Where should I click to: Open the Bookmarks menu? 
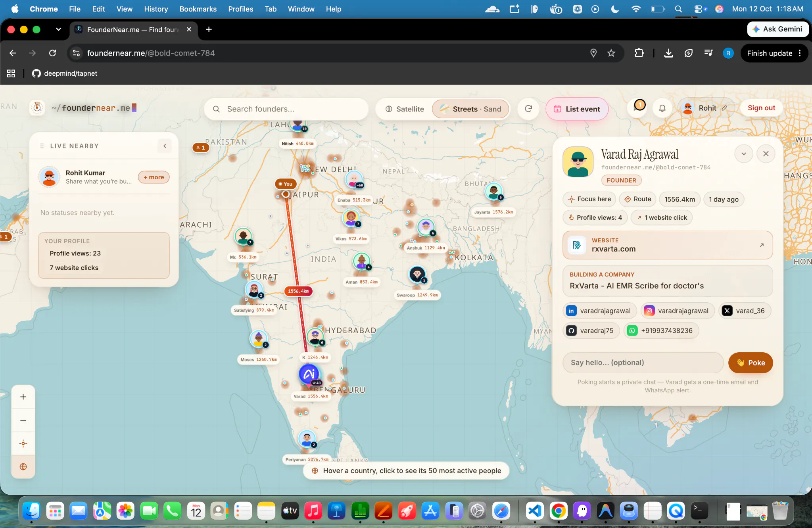tap(198, 9)
